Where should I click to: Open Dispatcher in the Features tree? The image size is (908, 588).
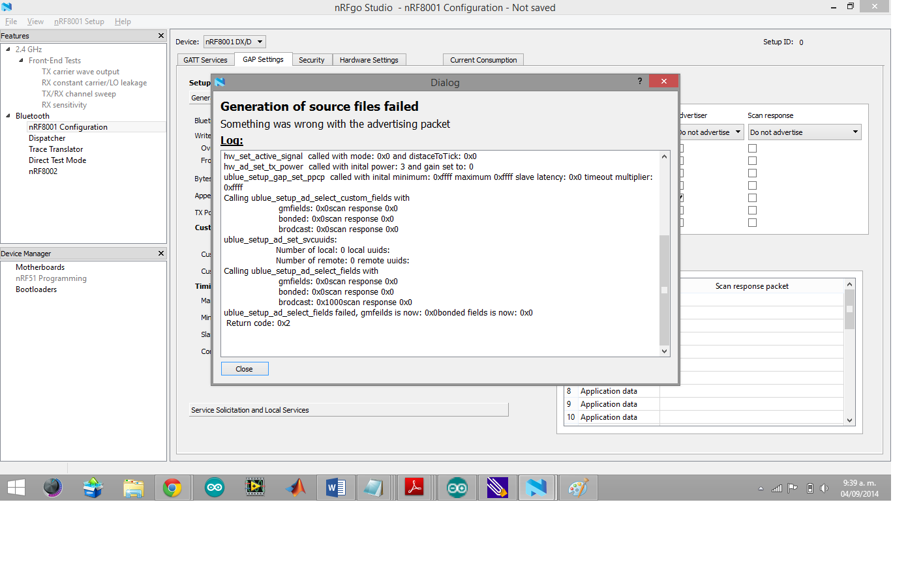pyautogui.click(x=47, y=138)
